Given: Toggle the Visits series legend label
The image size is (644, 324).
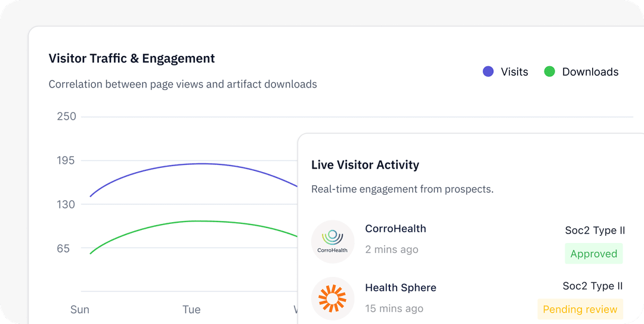Looking at the screenshot, I should 514,71.
